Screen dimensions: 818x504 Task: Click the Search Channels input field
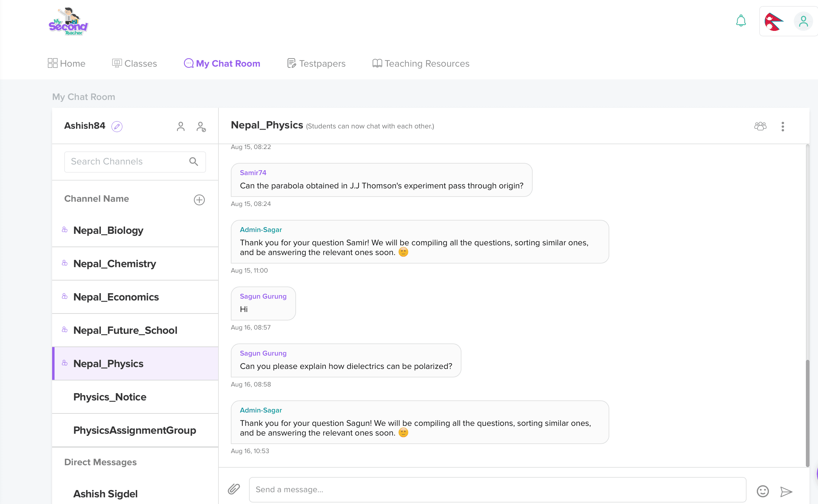[x=135, y=162]
